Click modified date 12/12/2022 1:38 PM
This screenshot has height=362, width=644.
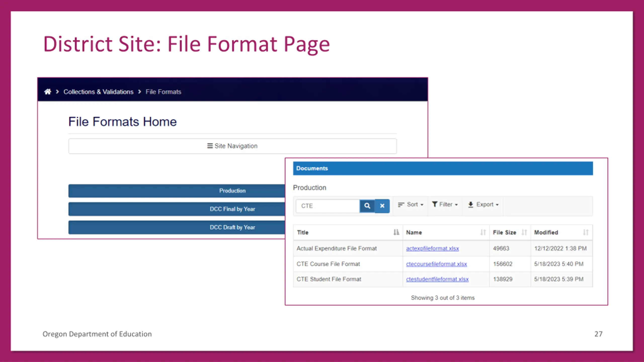pos(560,248)
